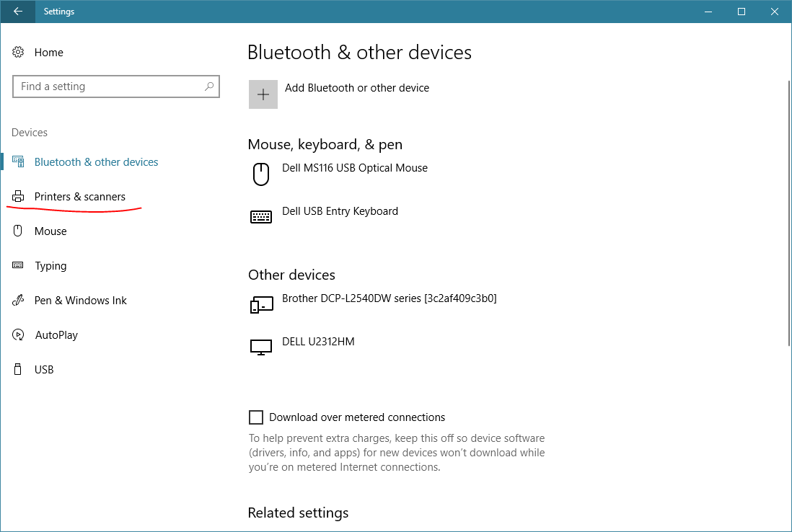Click the Brother DCP-L2540DW device icon

[x=262, y=304]
